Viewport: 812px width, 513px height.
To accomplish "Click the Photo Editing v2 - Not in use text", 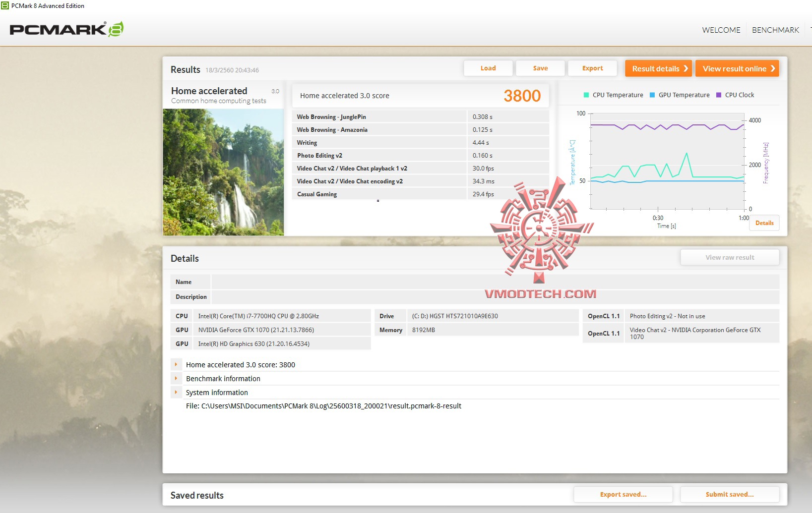I will [x=667, y=316].
